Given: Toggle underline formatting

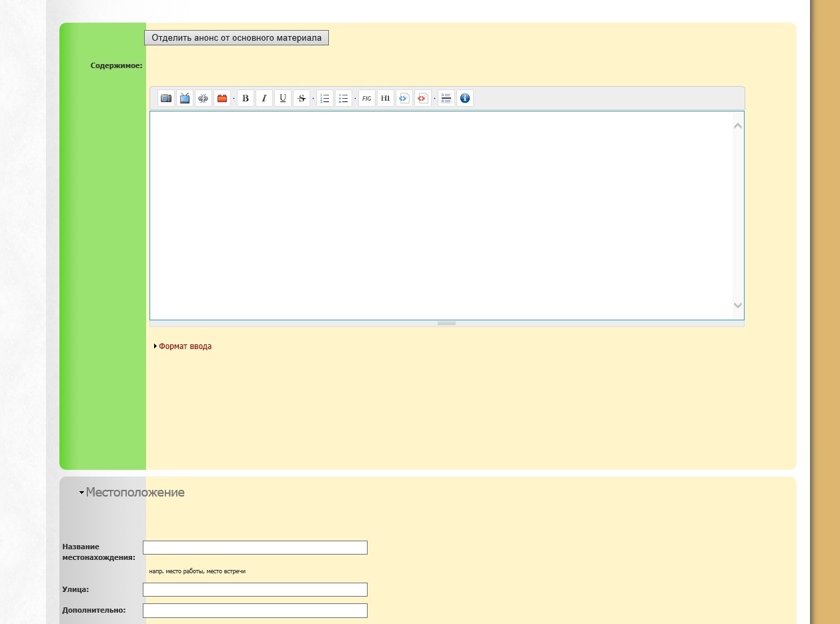Looking at the screenshot, I should 283,98.
